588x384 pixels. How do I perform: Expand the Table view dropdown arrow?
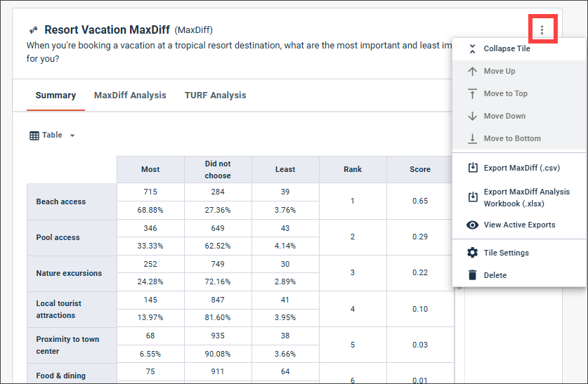point(72,135)
